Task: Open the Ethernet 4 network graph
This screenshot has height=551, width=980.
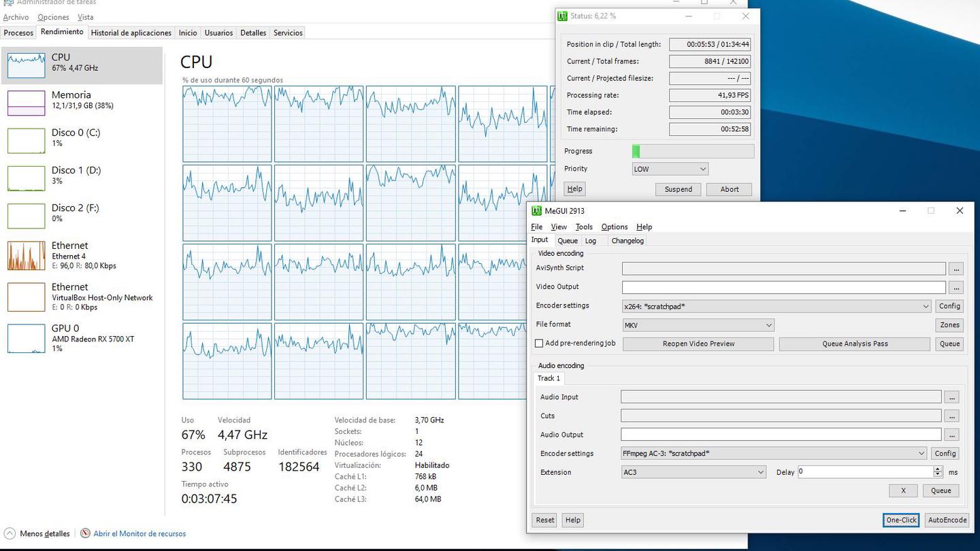Action: coord(26,256)
